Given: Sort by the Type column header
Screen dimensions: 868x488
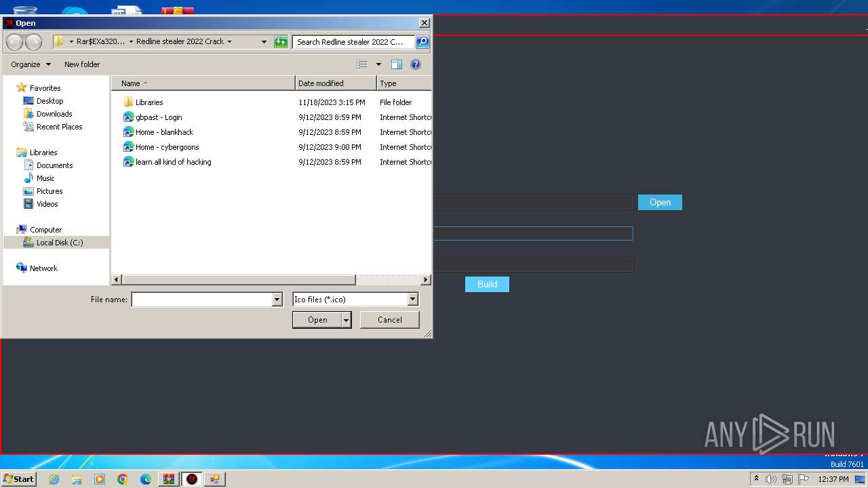Looking at the screenshot, I should [x=403, y=83].
